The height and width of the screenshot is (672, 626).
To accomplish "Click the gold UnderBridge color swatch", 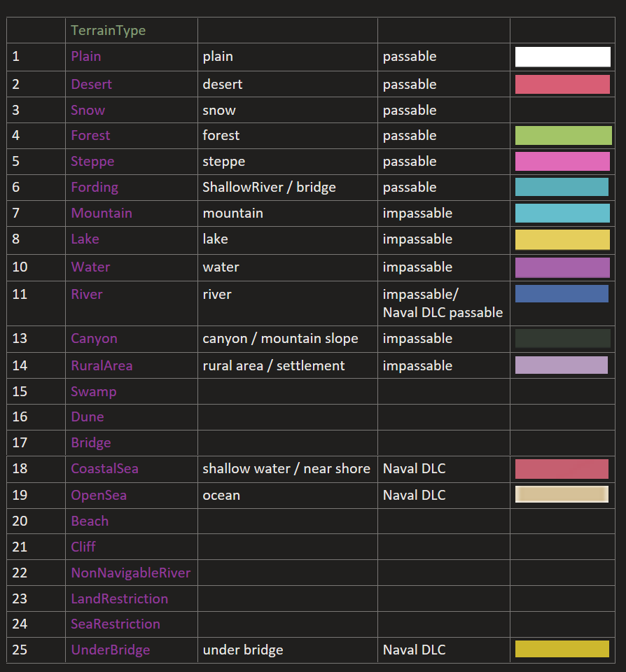I will coord(562,649).
